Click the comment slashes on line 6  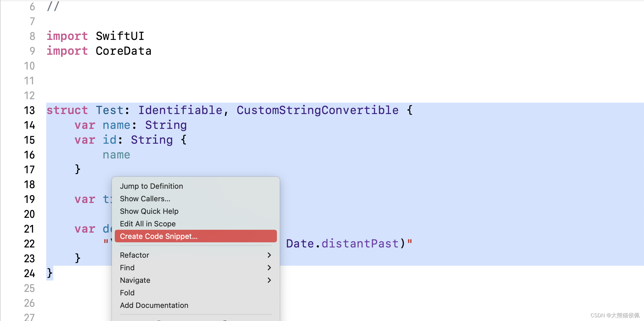click(53, 6)
